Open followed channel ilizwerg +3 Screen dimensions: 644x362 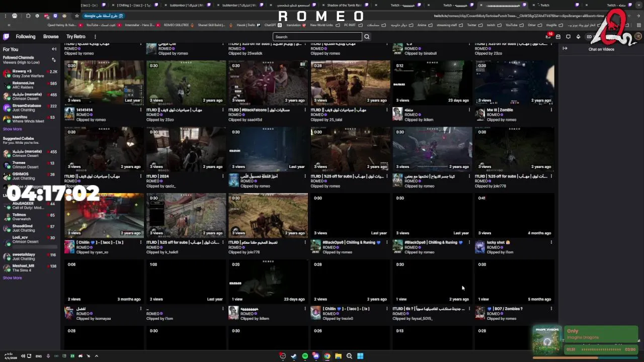[x=30, y=73]
